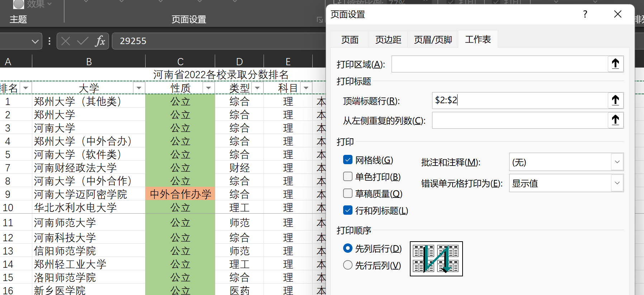Select column C header
Image resolution: width=644 pixels, height=295 pixels.
point(180,61)
